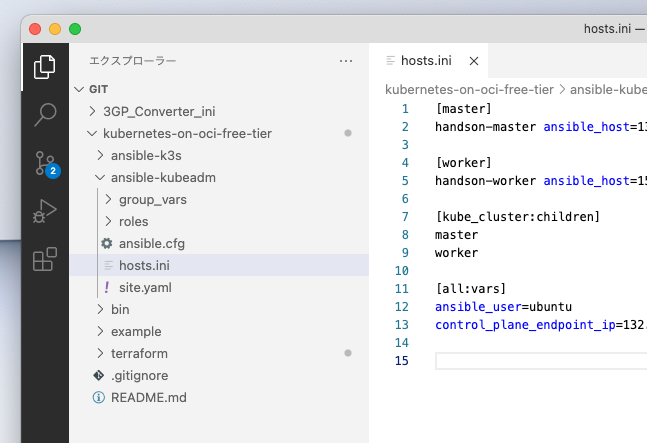Click the [all:vars] line
Screen dimensions: 647x443
coord(470,288)
